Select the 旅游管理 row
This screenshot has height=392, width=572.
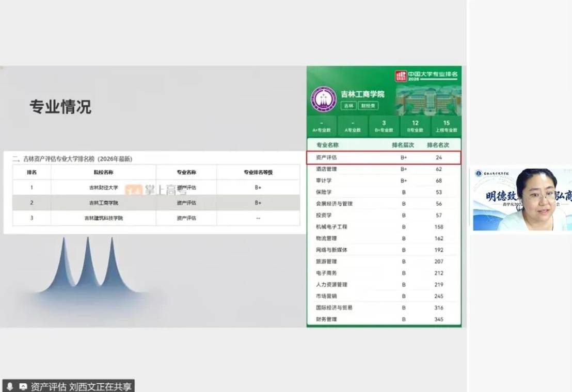click(384, 262)
